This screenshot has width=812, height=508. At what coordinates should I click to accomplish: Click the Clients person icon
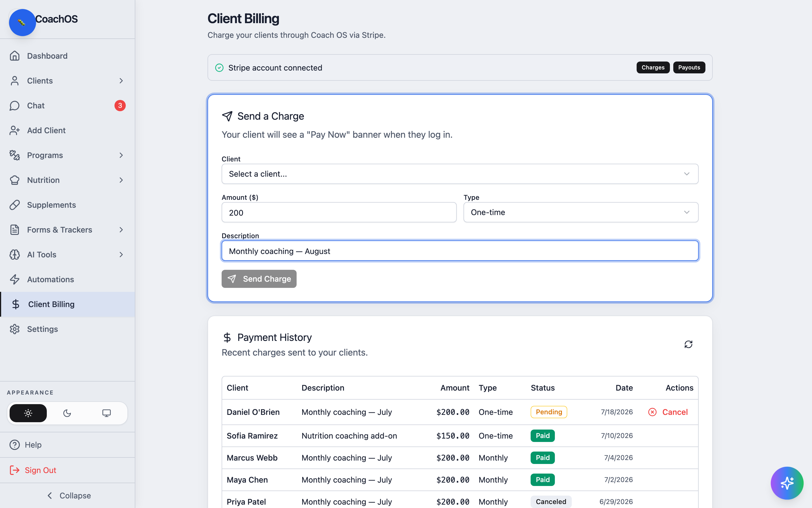[14, 81]
